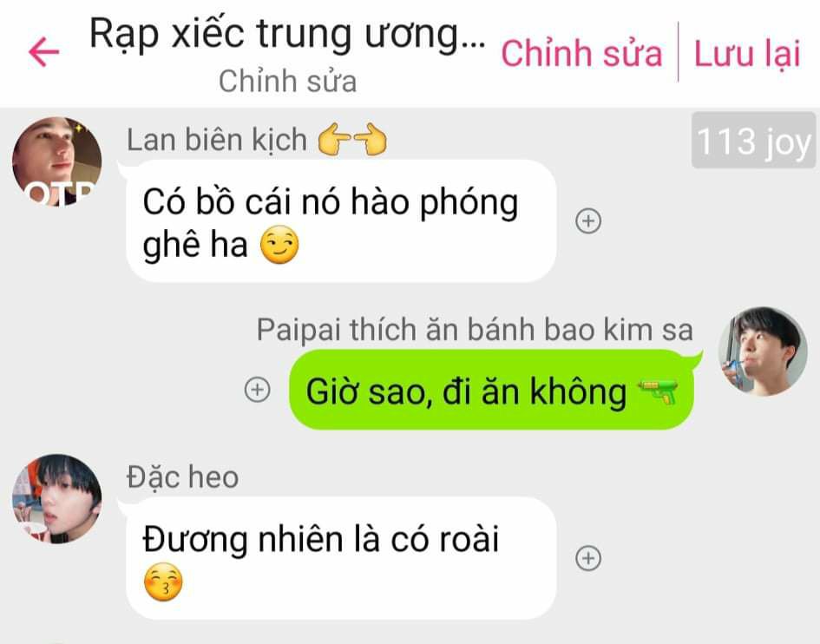Select green bubble "Giờ sao, đi ăn không"

(492, 390)
